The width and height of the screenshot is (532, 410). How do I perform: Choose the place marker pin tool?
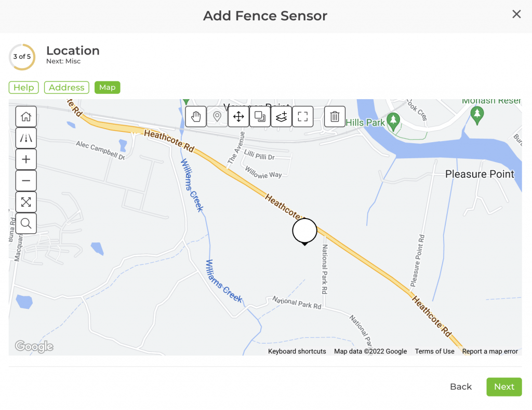[217, 117]
